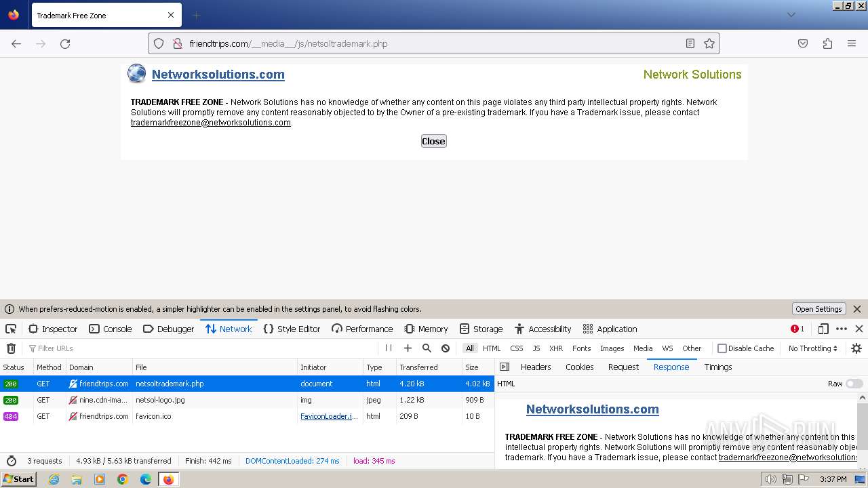Open the FaviconLoader initiator link
Image resolution: width=868 pixels, height=488 pixels.
pyautogui.click(x=330, y=416)
